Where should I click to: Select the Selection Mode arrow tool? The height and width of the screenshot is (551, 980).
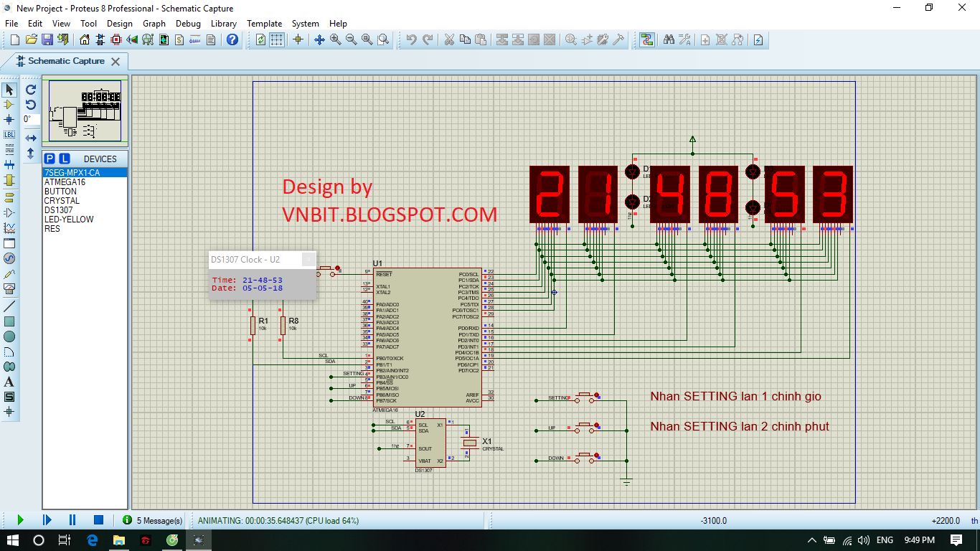pyautogui.click(x=9, y=89)
